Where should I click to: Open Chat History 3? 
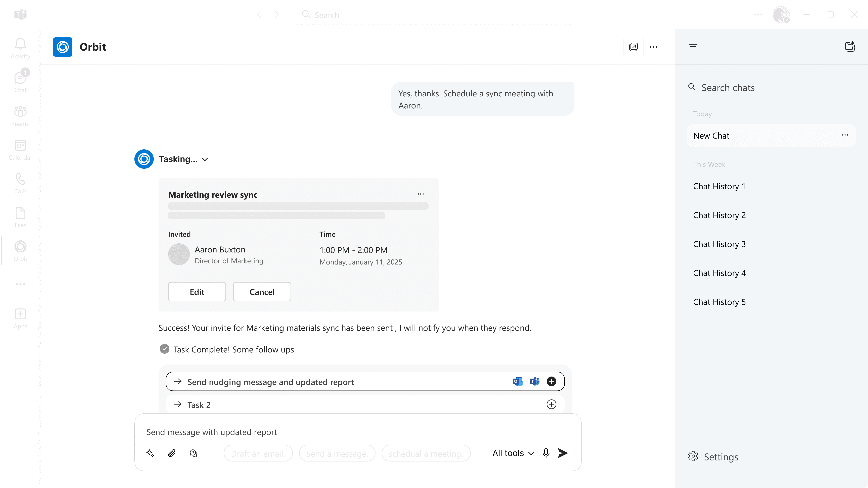point(719,244)
